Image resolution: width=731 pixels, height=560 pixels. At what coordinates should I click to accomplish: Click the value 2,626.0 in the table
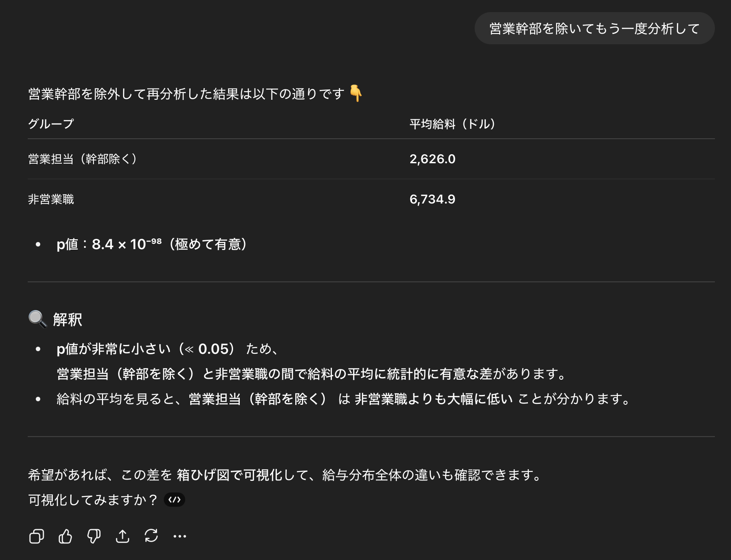point(432,159)
